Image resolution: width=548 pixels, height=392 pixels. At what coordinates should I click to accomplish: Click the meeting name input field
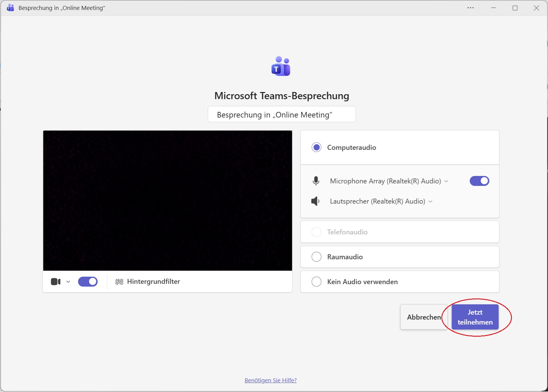(281, 114)
